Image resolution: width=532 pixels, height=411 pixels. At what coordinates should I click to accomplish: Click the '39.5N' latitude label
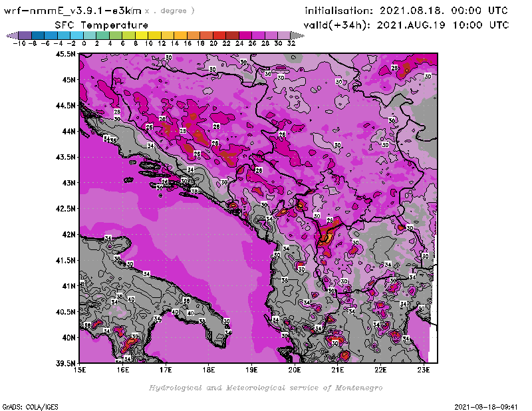[65, 364]
